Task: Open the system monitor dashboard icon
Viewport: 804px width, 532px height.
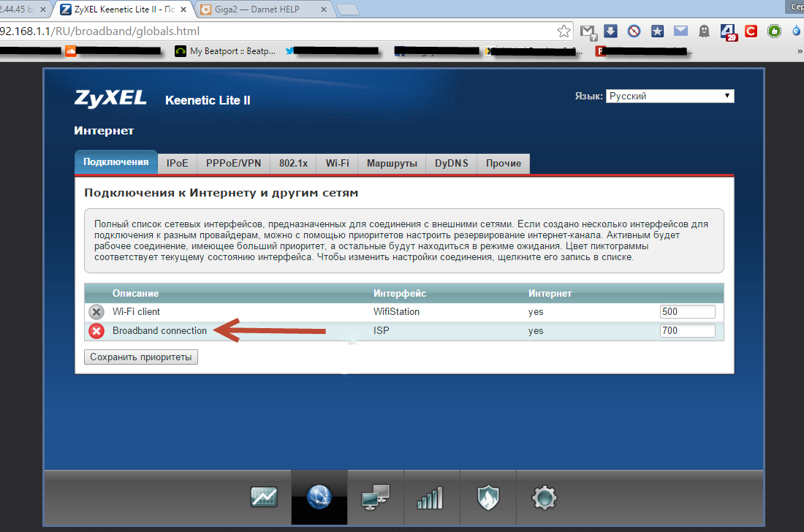Action: click(x=264, y=497)
